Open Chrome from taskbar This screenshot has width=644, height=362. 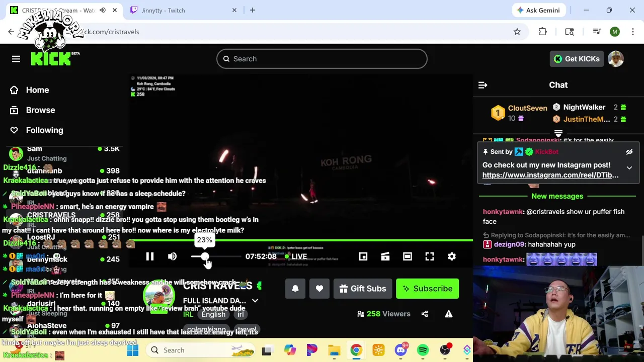pyautogui.click(x=356, y=350)
